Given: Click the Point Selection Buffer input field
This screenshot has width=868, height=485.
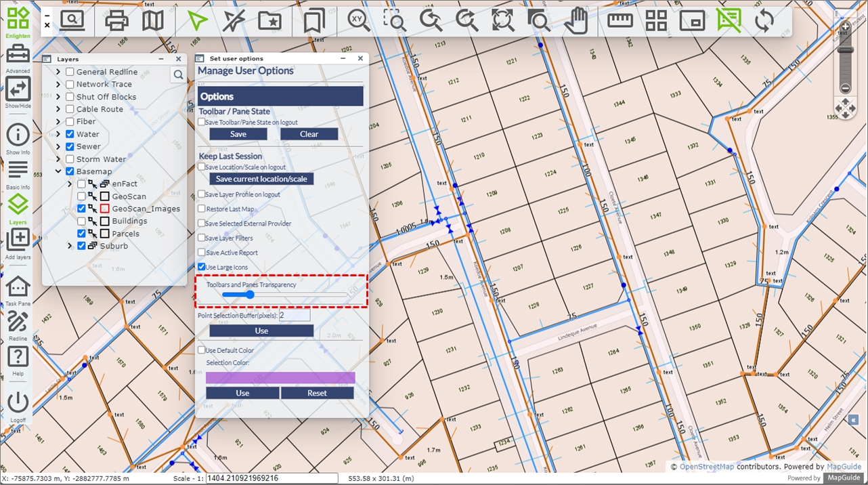Looking at the screenshot, I should coord(295,316).
